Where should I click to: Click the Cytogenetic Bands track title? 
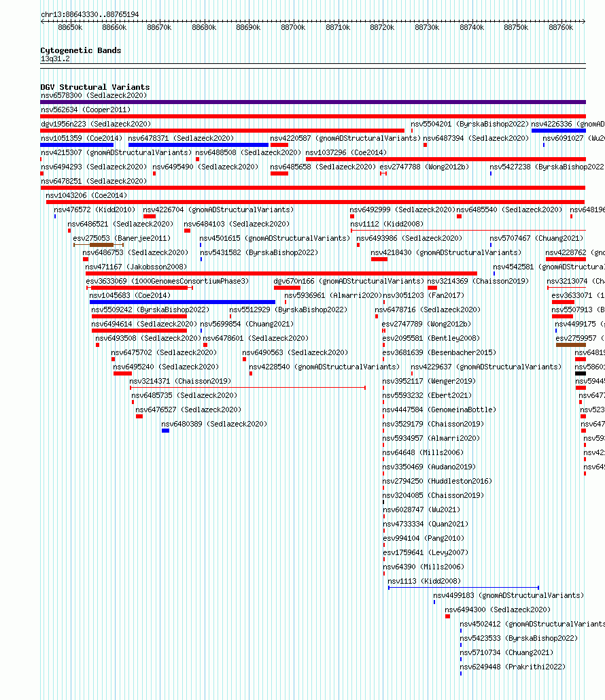coord(81,50)
